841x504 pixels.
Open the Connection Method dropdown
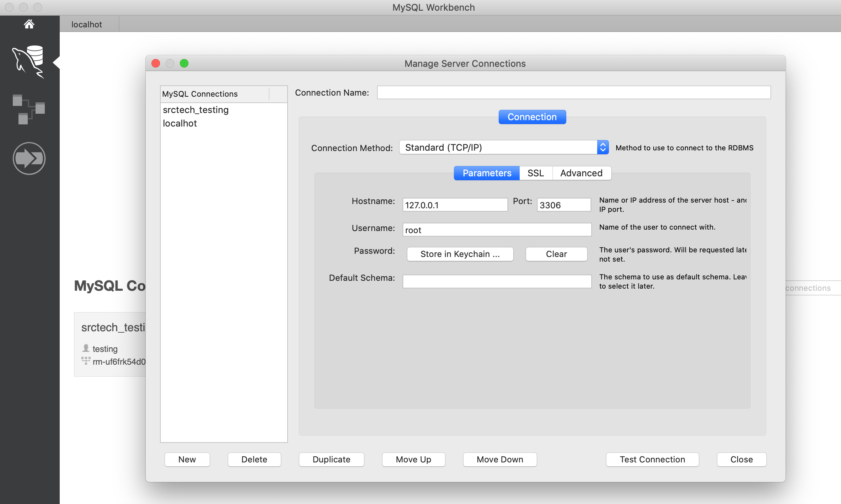tap(504, 148)
